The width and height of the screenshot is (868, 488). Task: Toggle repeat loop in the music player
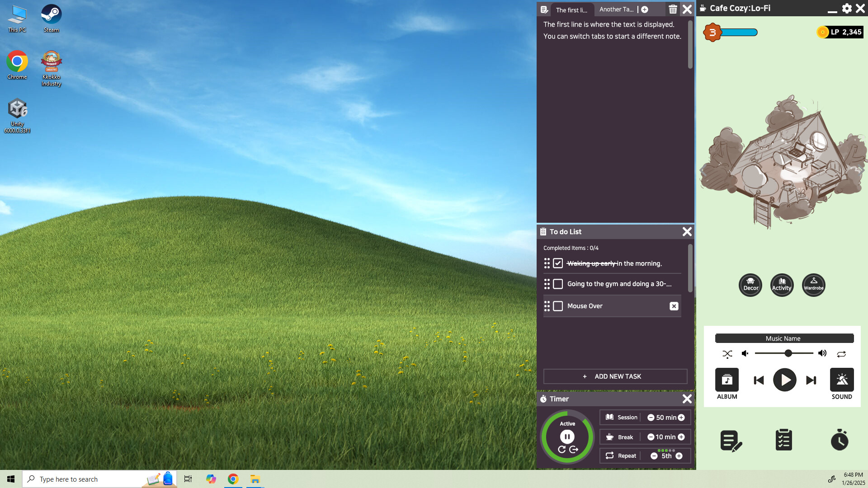click(841, 354)
